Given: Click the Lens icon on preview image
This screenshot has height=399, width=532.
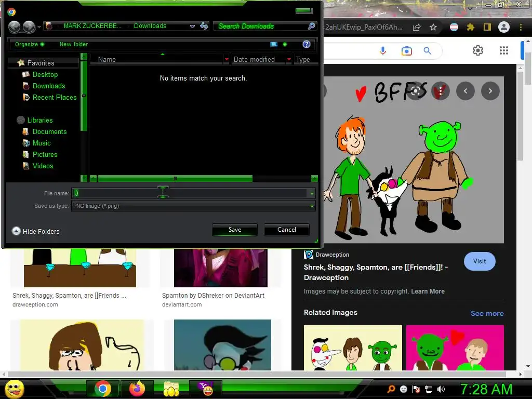Looking at the screenshot, I should point(416,91).
